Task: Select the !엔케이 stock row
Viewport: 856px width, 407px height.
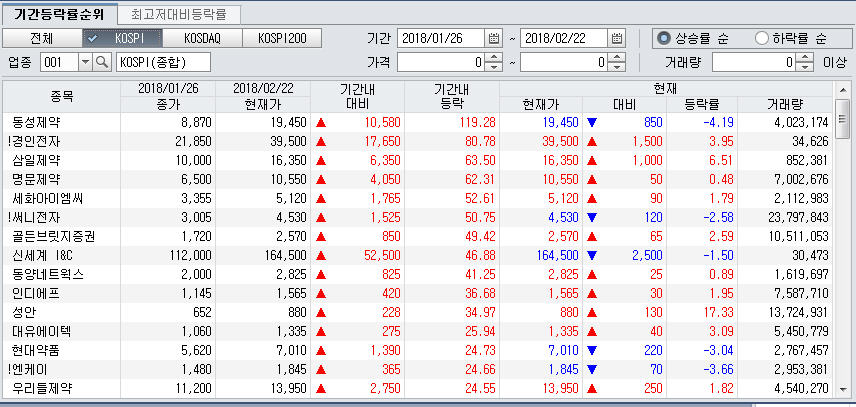Action: (419, 369)
